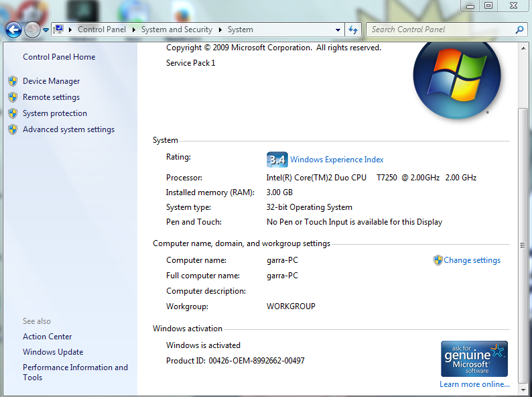Click the genuine Microsoft software badge
The image size is (532, 397).
point(474,359)
